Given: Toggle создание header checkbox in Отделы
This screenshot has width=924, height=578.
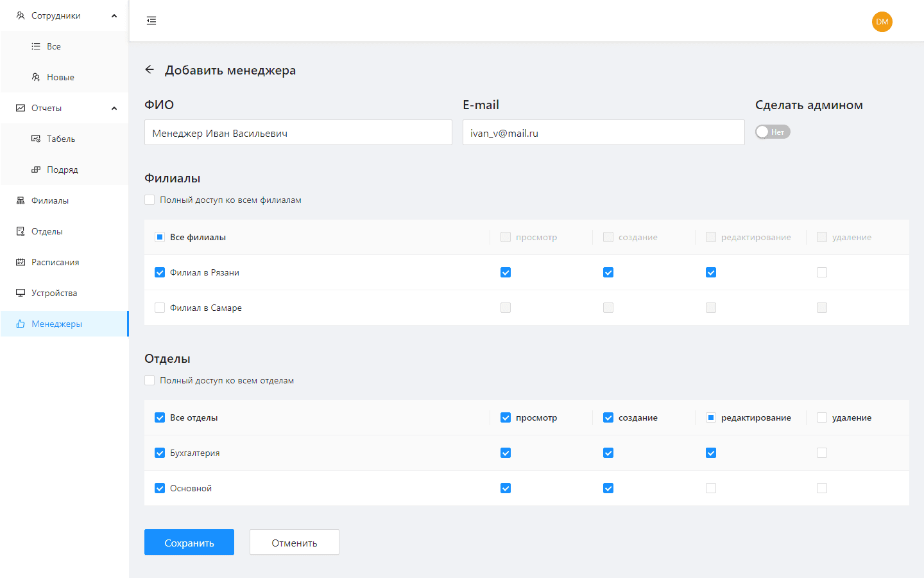Looking at the screenshot, I should coord(608,417).
